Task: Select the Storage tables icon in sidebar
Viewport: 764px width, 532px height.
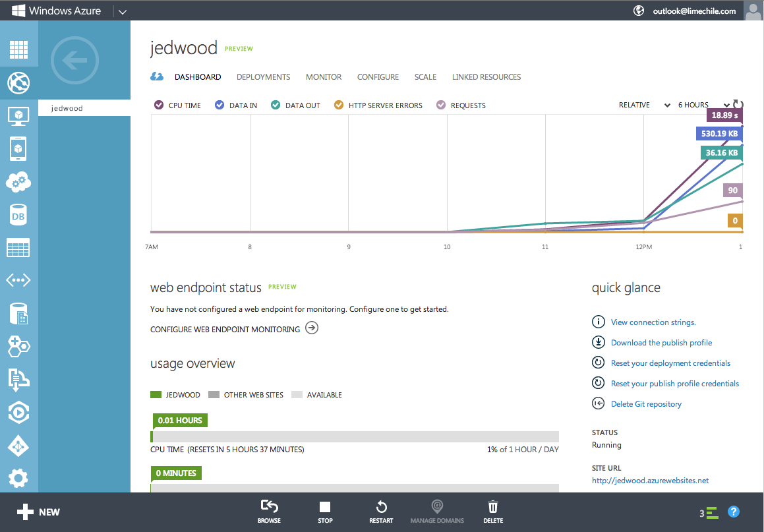Action: click(x=18, y=247)
